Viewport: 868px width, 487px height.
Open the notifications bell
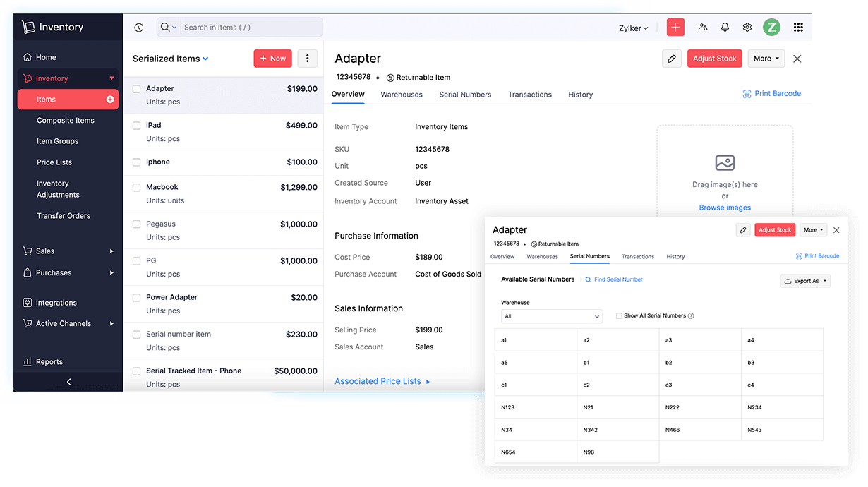click(725, 27)
